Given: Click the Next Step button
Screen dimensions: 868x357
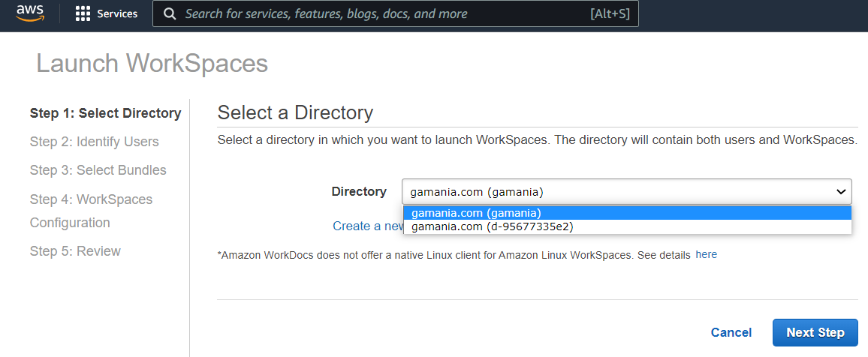Looking at the screenshot, I should click(x=815, y=332).
